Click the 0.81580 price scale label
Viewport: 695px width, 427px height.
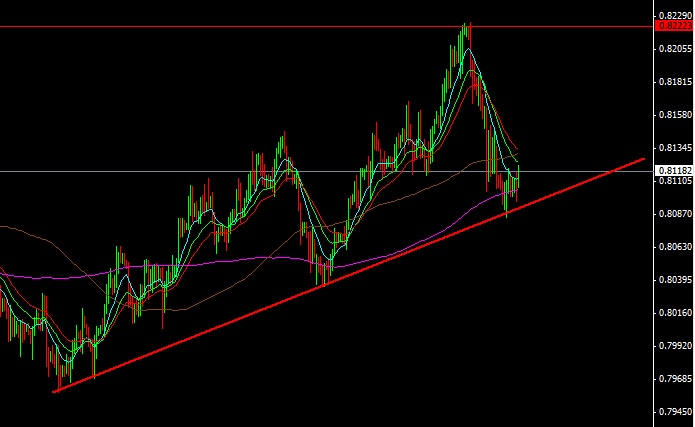pos(675,115)
